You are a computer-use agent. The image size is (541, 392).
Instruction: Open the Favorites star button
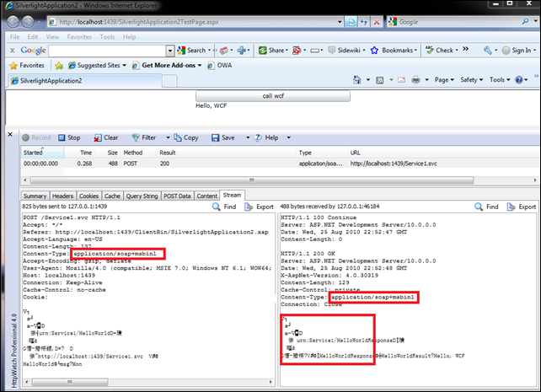[x=27, y=65]
